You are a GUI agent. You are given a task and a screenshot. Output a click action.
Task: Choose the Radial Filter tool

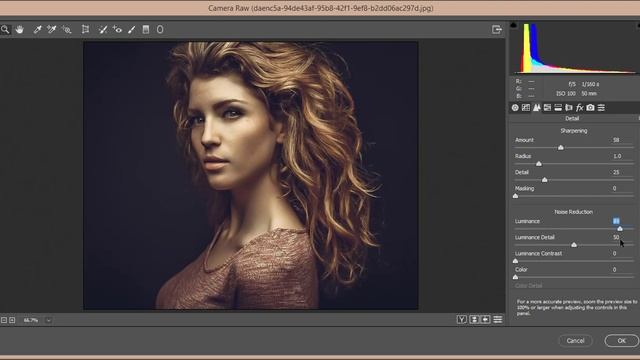point(160,29)
